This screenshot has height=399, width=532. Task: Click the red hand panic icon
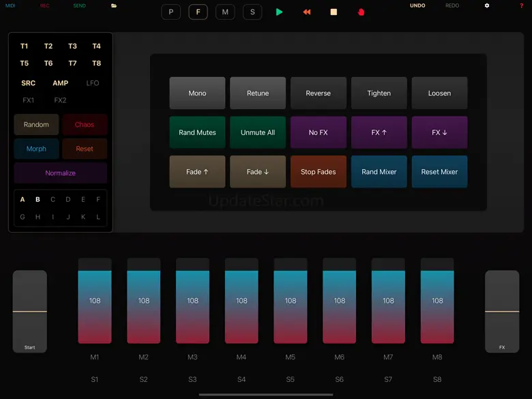[361, 12]
